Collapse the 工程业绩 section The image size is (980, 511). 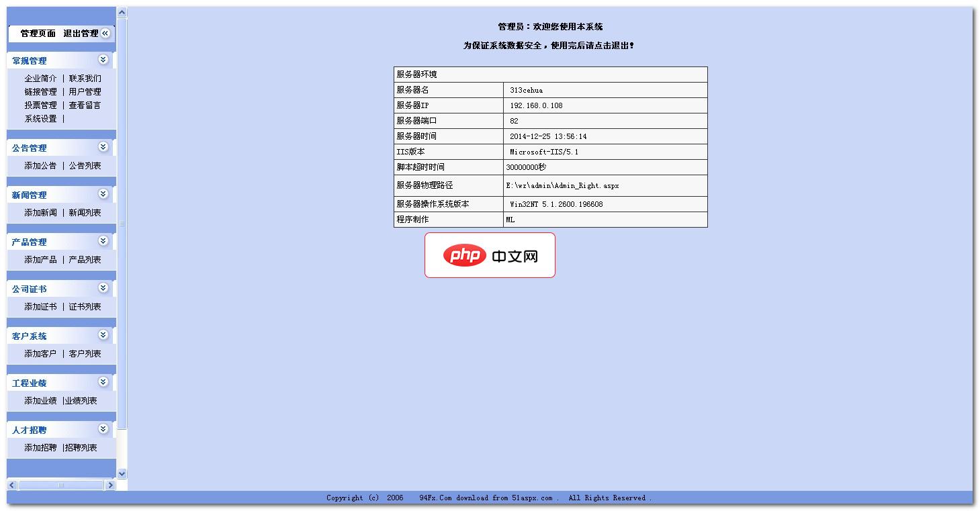click(103, 381)
